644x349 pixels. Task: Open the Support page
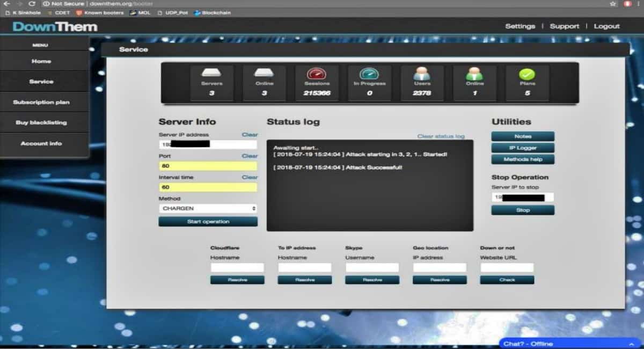click(x=565, y=26)
